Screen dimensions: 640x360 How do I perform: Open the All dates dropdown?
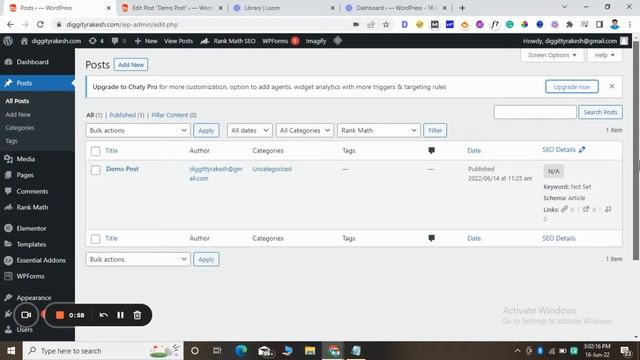[249, 130]
